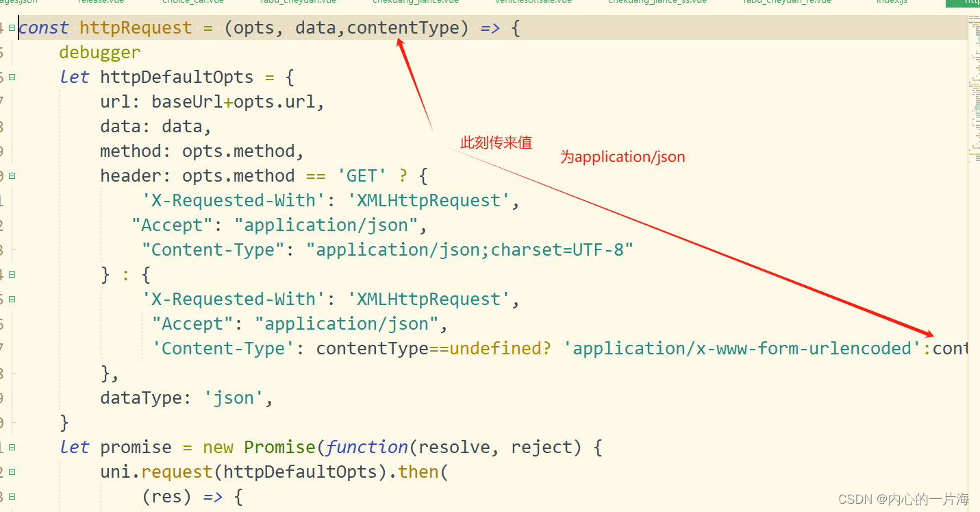Image resolution: width=980 pixels, height=512 pixels.
Task: Click 'uni.request(httpDefaultOpts).then(' line
Action: click(x=274, y=472)
